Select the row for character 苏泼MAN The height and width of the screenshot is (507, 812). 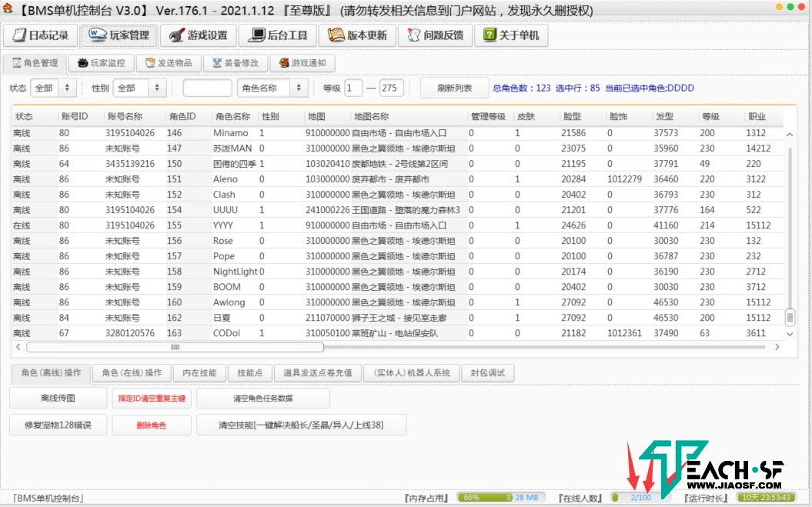397,148
